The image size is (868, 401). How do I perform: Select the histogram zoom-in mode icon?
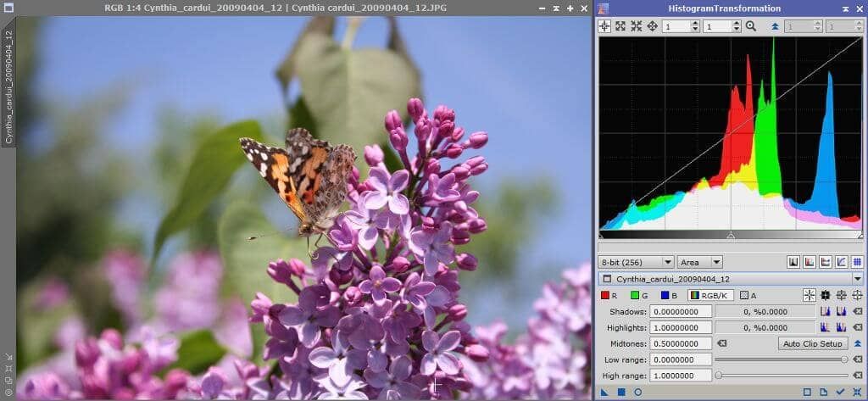point(620,26)
